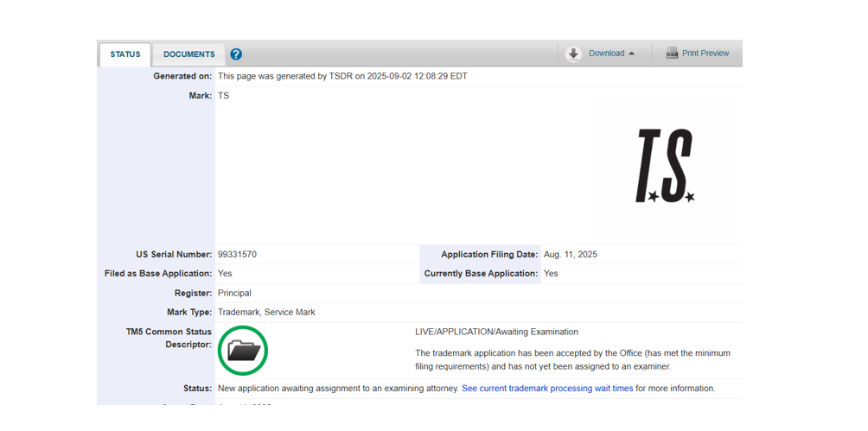Click the Principal register value
The image size is (868, 431).
coord(234,293)
